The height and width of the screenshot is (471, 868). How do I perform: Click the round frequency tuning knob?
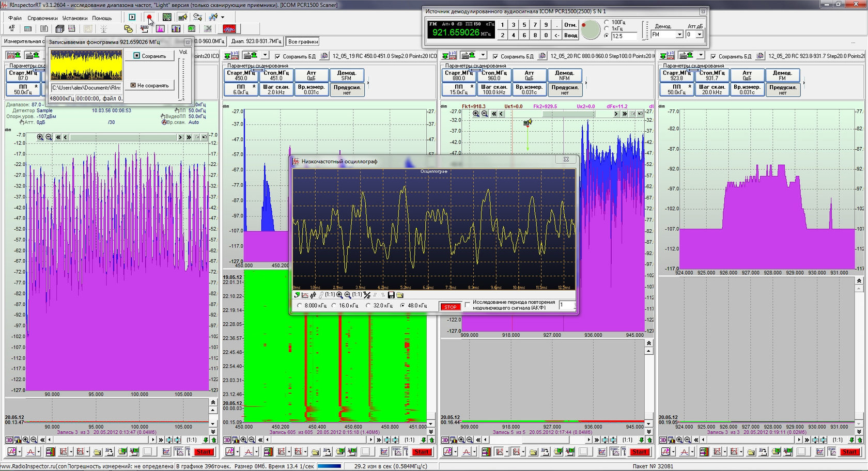(590, 29)
